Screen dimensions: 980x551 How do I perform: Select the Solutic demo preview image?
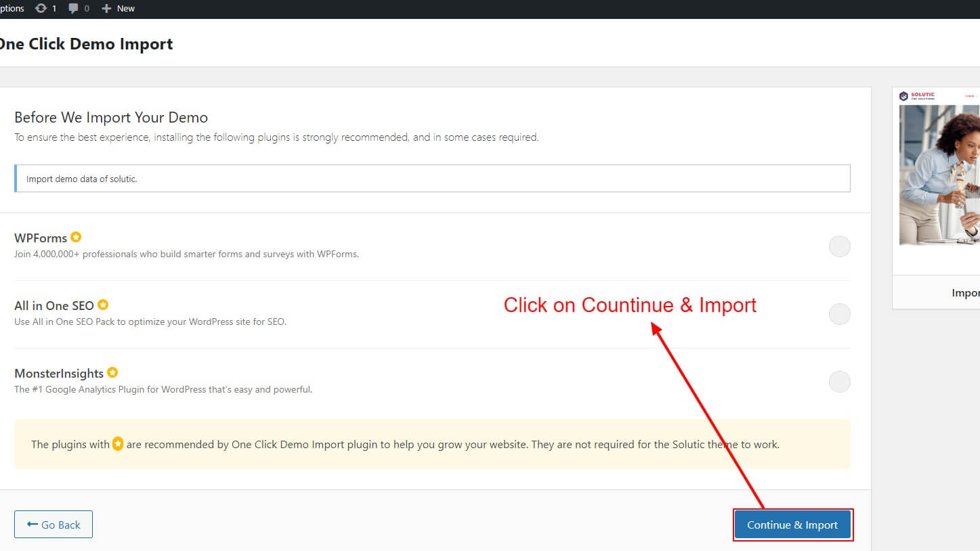[940, 176]
